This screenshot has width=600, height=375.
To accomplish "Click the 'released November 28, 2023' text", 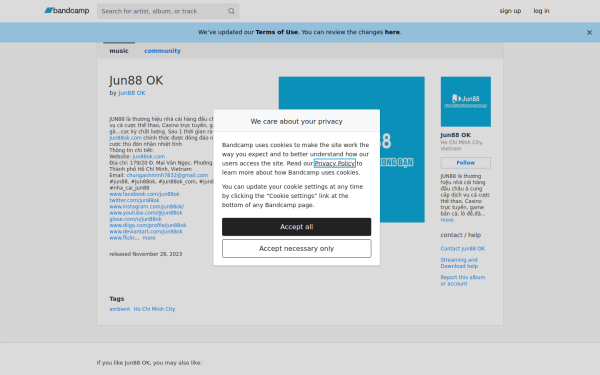I will [146, 254].
